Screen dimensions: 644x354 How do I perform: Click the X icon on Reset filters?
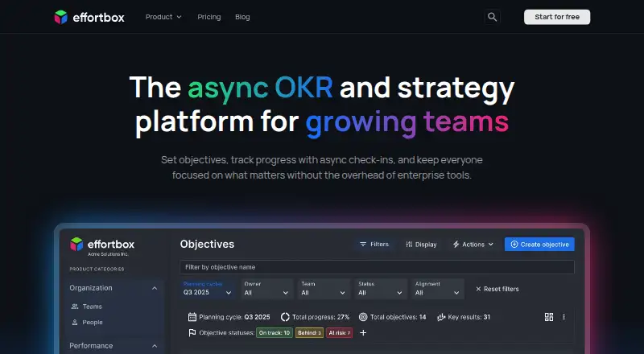pyautogui.click(x=478, y=289)
